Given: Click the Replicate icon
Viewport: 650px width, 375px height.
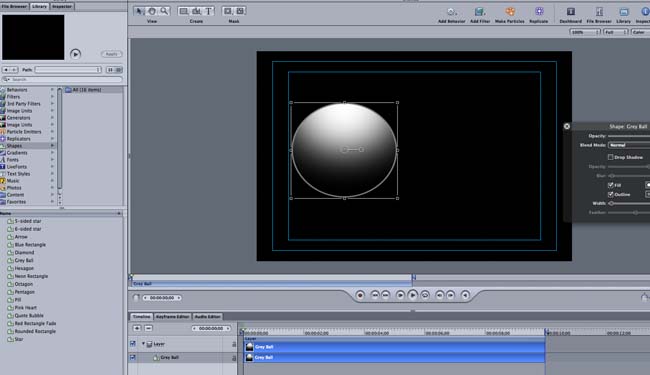Looking at the screenshot, I should point(539,12).
